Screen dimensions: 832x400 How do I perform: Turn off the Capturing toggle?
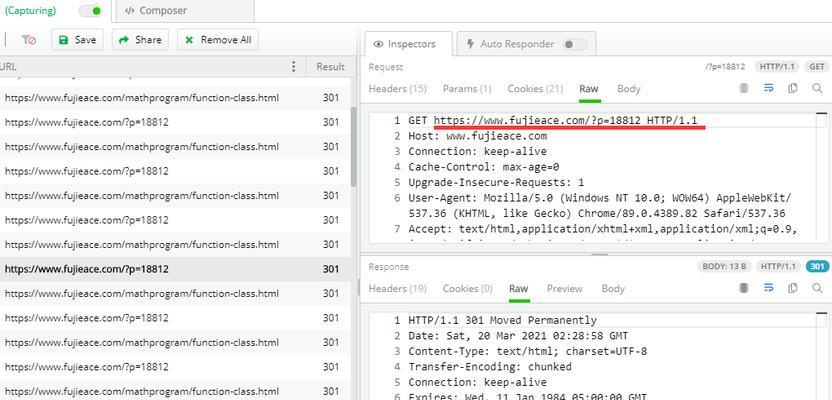(x=91, y=11)
